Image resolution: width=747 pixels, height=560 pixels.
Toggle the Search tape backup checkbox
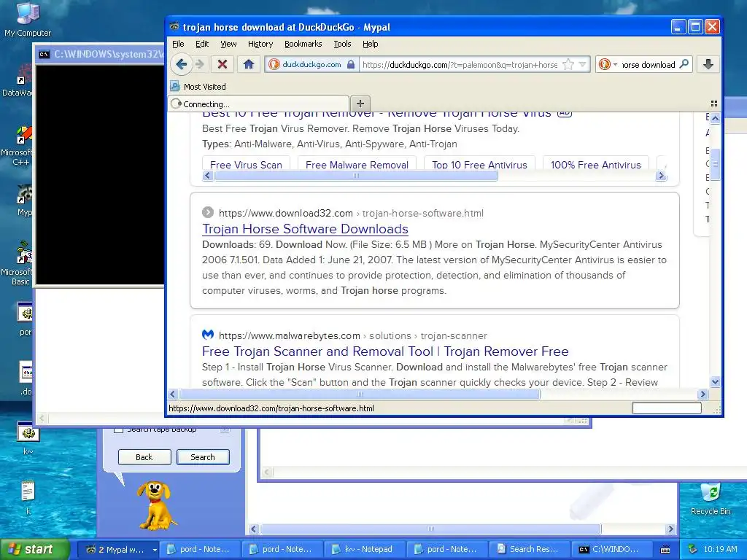point(119,429)
